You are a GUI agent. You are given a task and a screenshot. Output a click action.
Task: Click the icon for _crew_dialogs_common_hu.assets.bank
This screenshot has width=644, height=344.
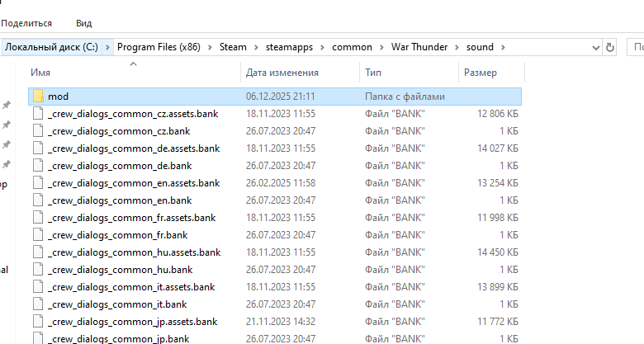[38, 252]
